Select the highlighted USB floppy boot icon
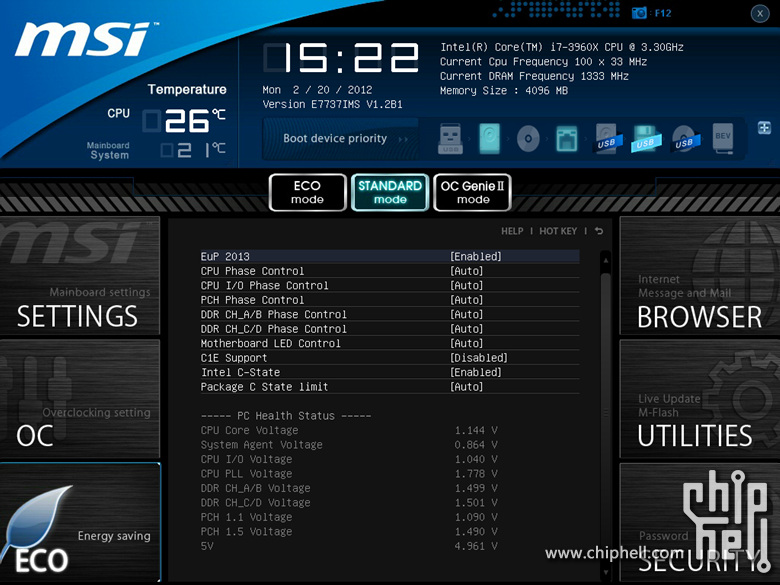The width and height of the screenshot is (780, 585). click(x=646, y=139)
